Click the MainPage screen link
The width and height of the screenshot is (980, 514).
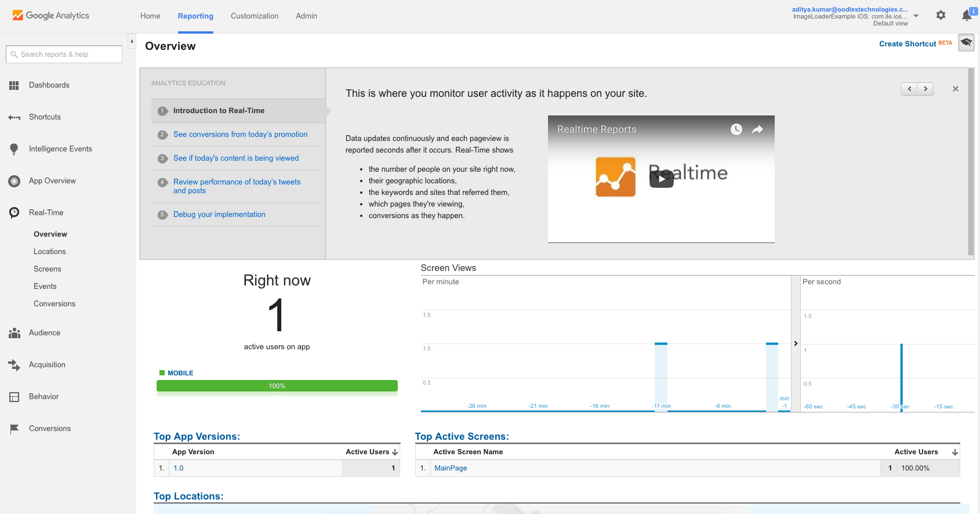(451, 468)
